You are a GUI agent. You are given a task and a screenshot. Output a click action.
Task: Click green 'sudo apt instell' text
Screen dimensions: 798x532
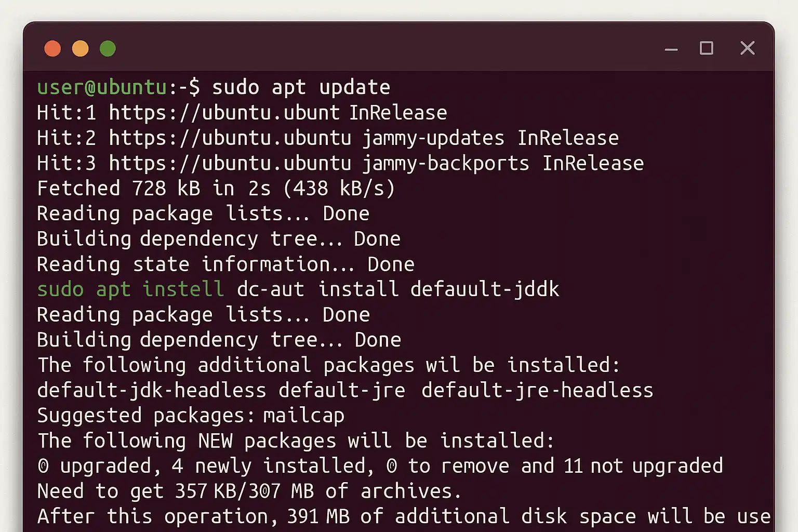pyautogui.click(x=130, y=289)
